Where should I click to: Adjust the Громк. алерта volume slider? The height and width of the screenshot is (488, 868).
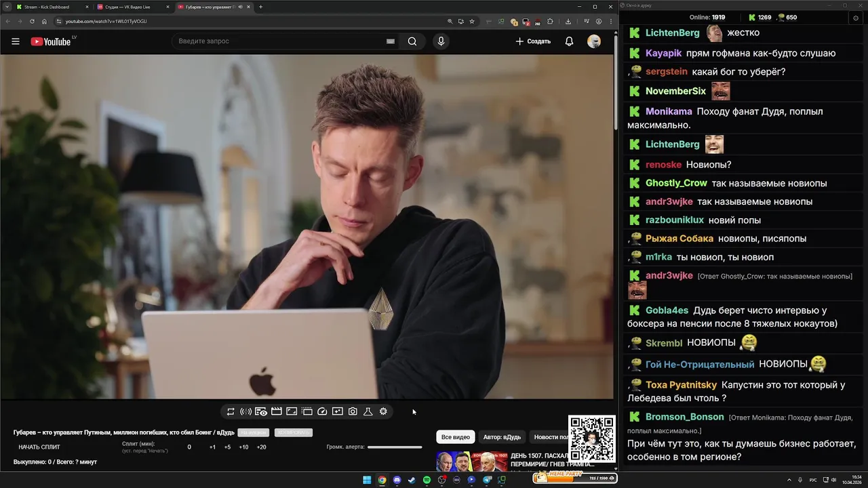[x=395, y=447]
